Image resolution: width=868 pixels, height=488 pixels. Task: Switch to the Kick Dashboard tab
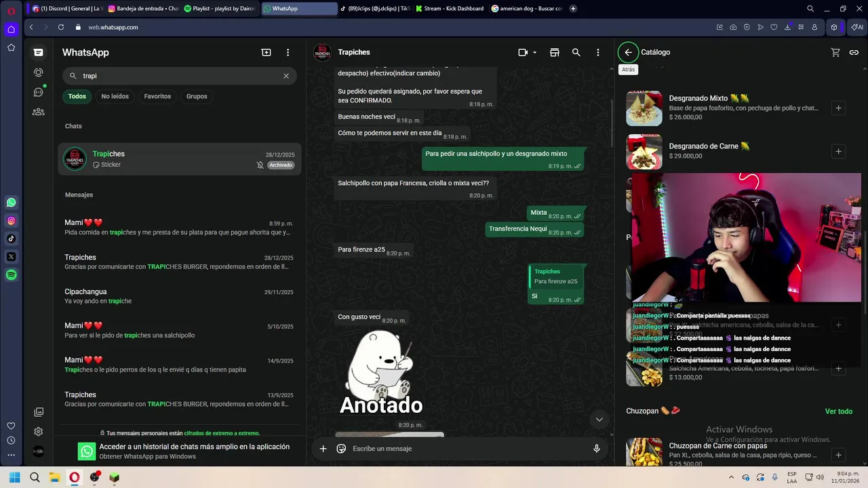(450, 9)
